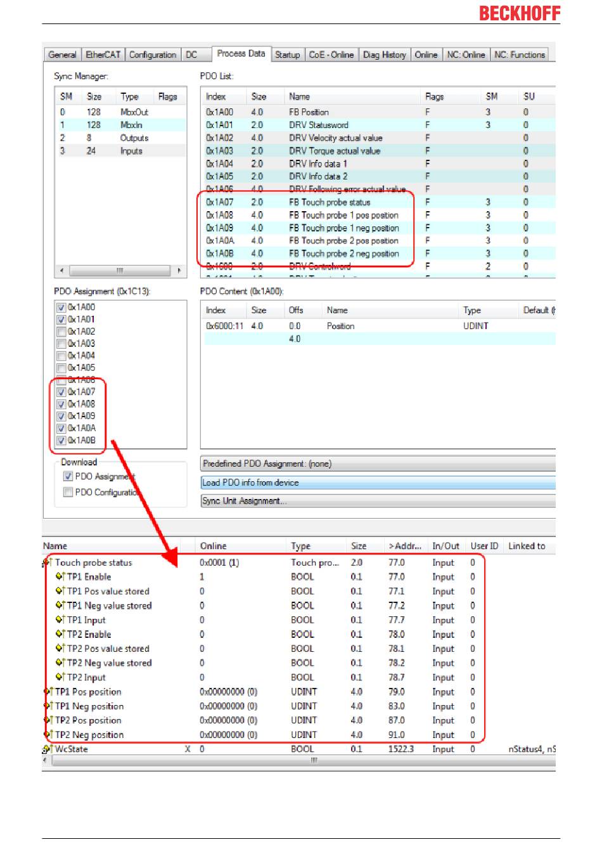Click Sync Manager scrollbar left arrow
The width and height of the screenshot is (602, 868).
coord(61,270)
